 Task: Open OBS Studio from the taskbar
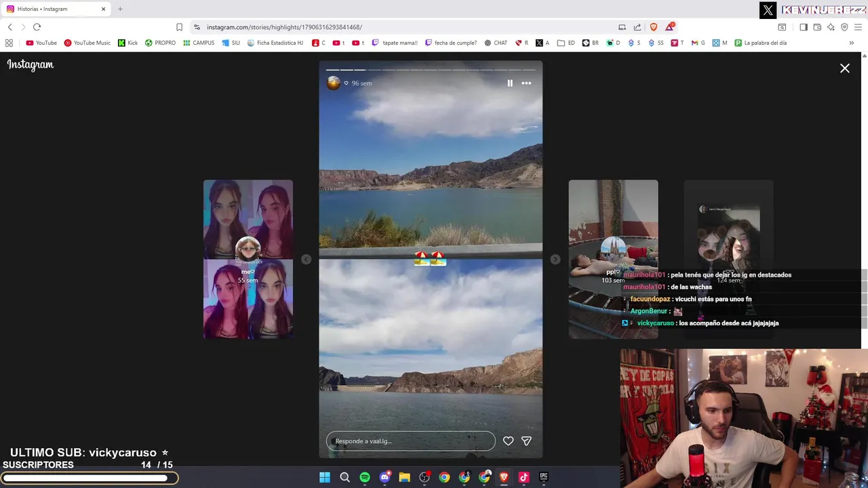pos(425,477)
